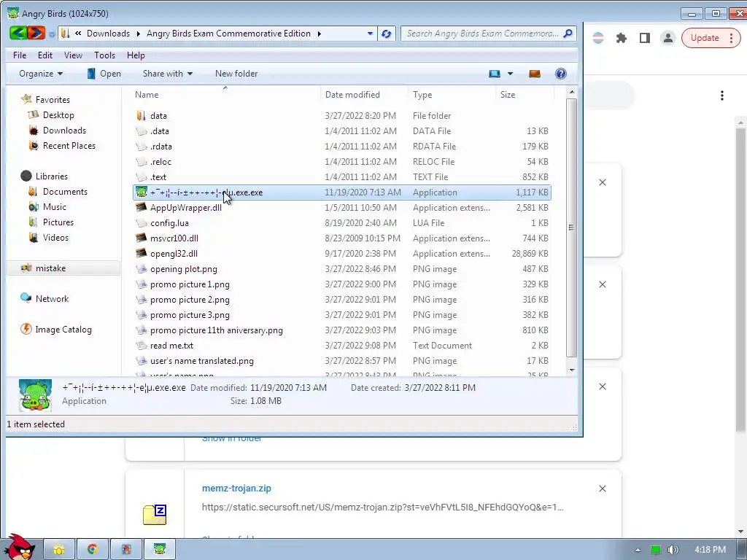Viewport: 747px width, 560px height.
Task: Dismiss the memz-trojan.zip download entry
Action: (x=602, y=489)
